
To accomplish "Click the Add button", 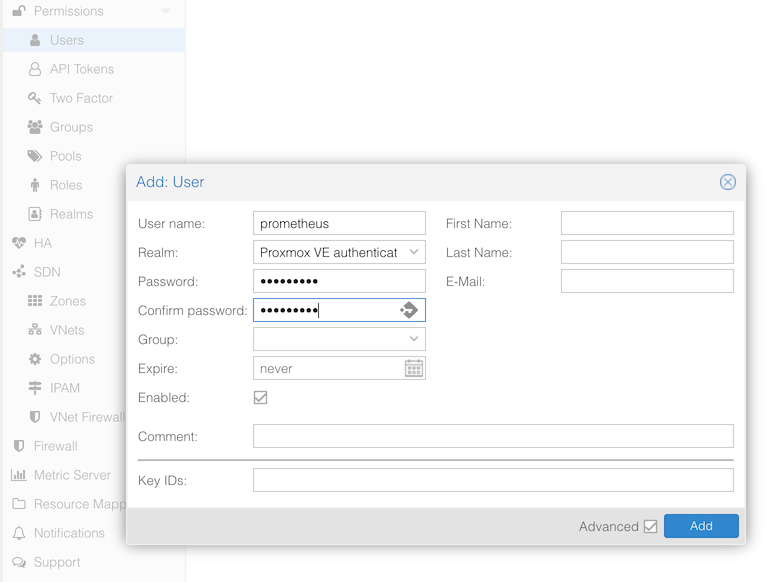I will click(x=701, y=526).
